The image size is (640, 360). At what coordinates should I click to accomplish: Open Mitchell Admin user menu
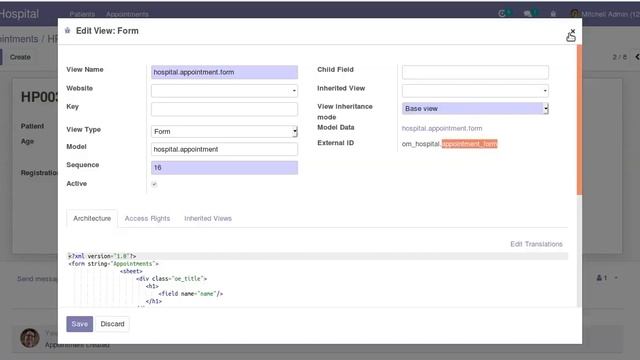(x=605, y=14)
